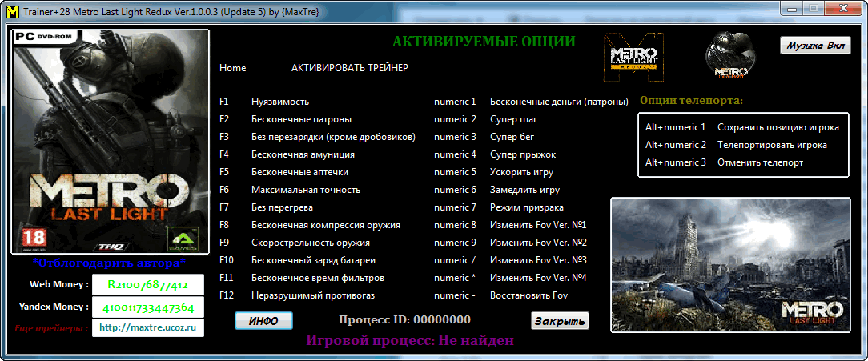Select the option Максимальная точность
Image resolution: width=868 pixels, height=361 pixels.
tap(306, 190)
